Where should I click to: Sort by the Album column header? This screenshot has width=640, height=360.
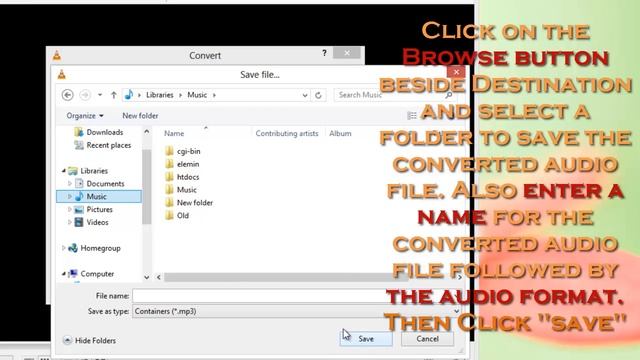[x=340, y=133]
